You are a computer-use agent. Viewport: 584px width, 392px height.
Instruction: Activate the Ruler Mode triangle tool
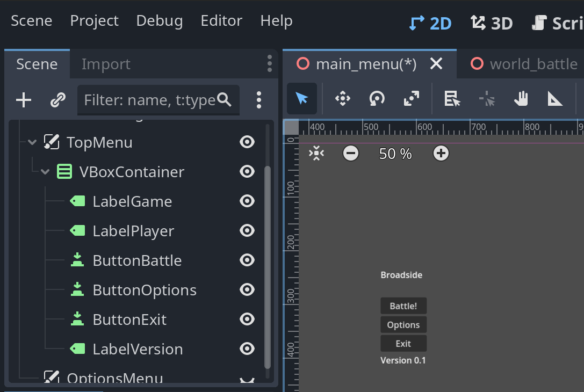click(555, 99)
